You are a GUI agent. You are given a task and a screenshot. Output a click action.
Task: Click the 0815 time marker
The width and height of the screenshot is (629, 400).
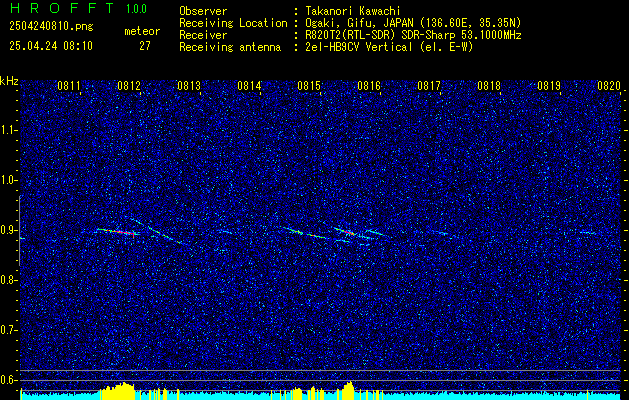tap(309, 86)
